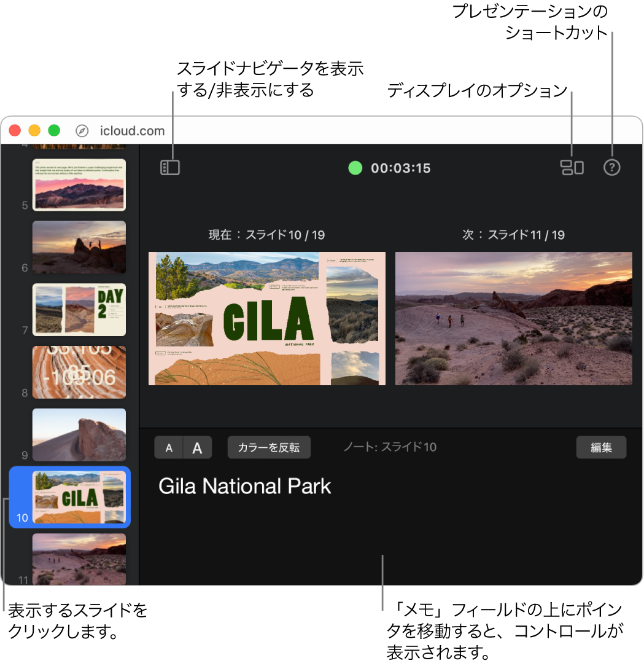Decrease note text size with small A
The width and height of the screenshot is (644, 666).
click(x=169, y=448)
